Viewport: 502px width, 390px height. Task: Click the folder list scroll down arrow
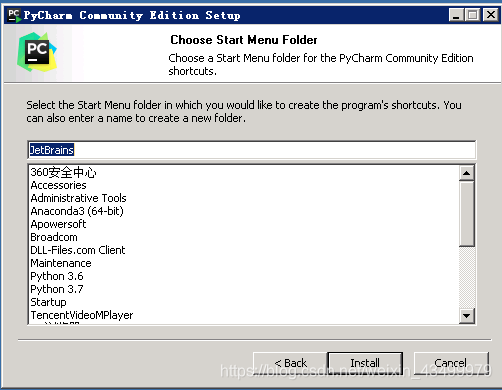tap(467, 315)
